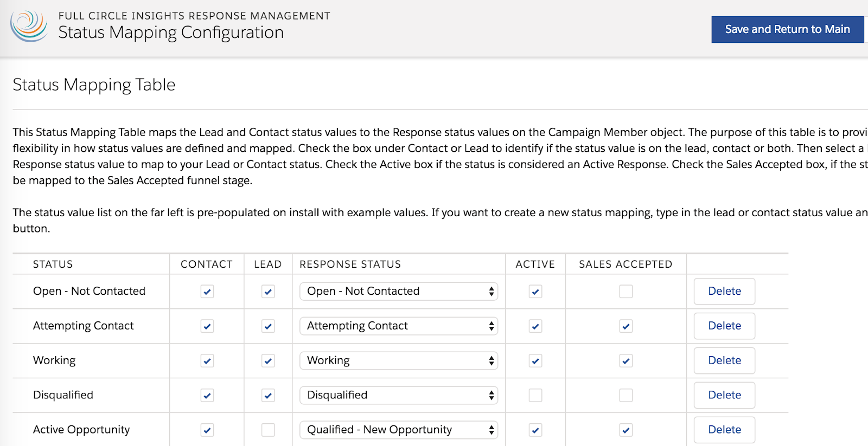Select the 'Working' status cell text
The width and height of the screenshot is (868, 446).
pos(54,360)
